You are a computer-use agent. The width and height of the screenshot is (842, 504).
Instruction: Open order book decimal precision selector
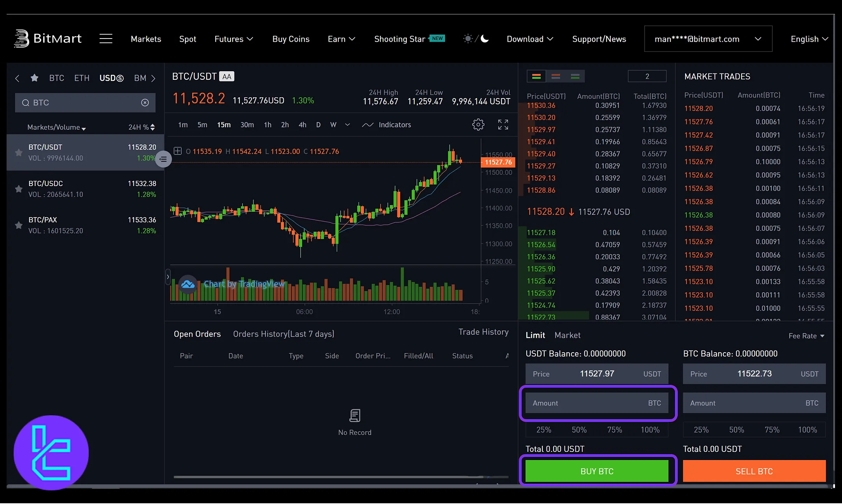(x=647, y=76)
